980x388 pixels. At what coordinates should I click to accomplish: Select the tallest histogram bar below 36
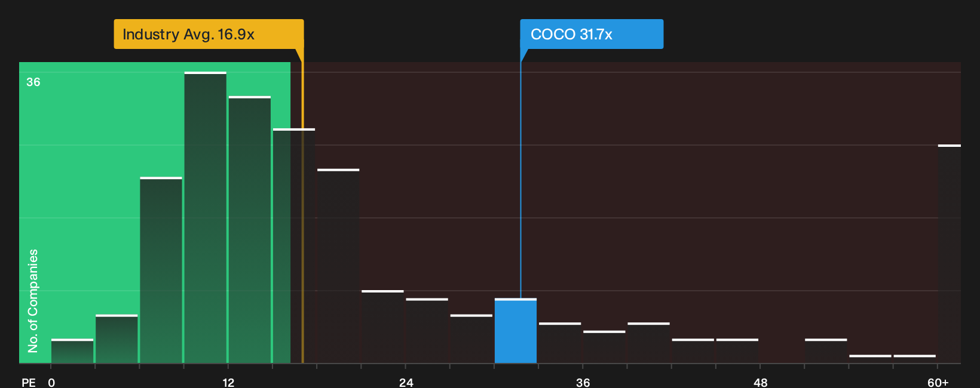(206, 217)
